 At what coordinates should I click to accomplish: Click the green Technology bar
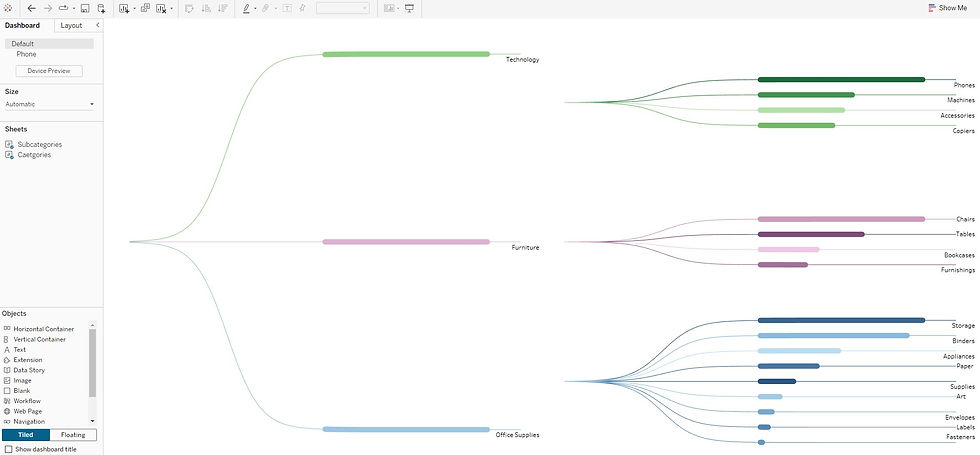pos(406,54)
